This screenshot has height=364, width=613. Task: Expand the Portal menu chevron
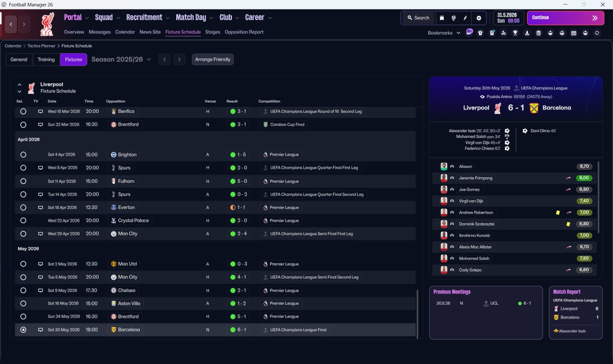coord(87,18)
